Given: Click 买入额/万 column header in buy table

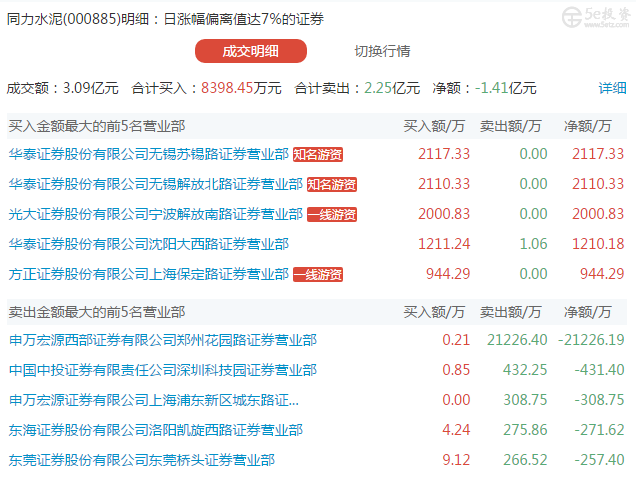Looking at the screenshot, I should click(434, 126).
